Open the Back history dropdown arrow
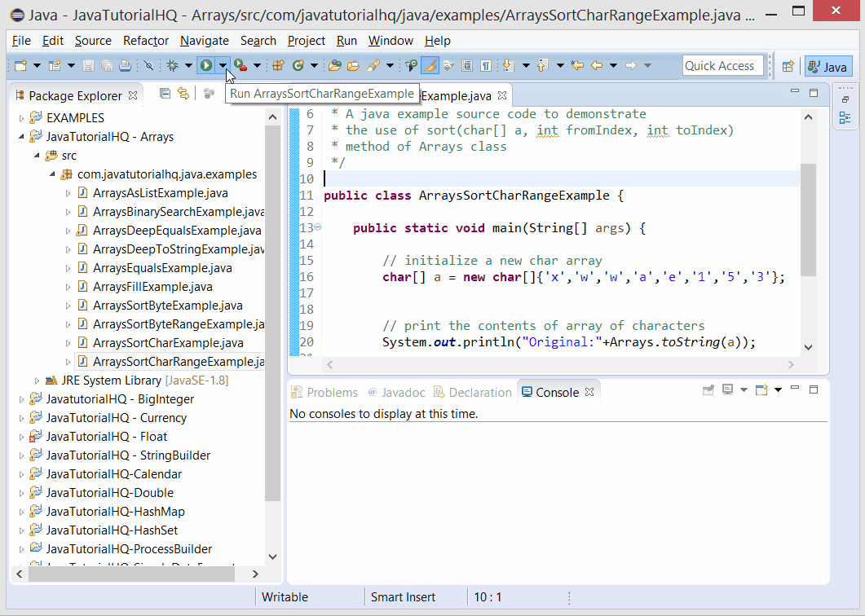Image resolution: width=865 pixels, height=616 pixels. pos(613,66)
